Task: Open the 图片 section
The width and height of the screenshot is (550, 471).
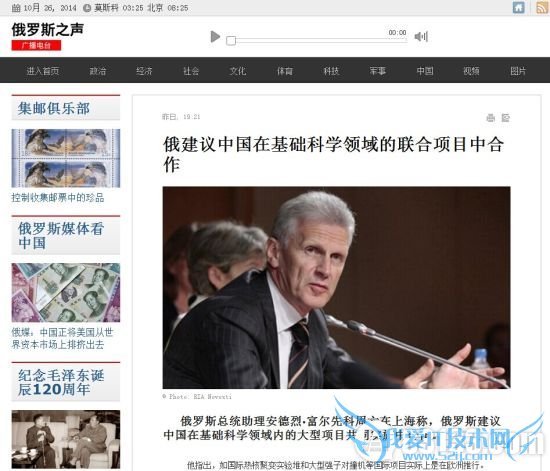Action: coord(518,71)
